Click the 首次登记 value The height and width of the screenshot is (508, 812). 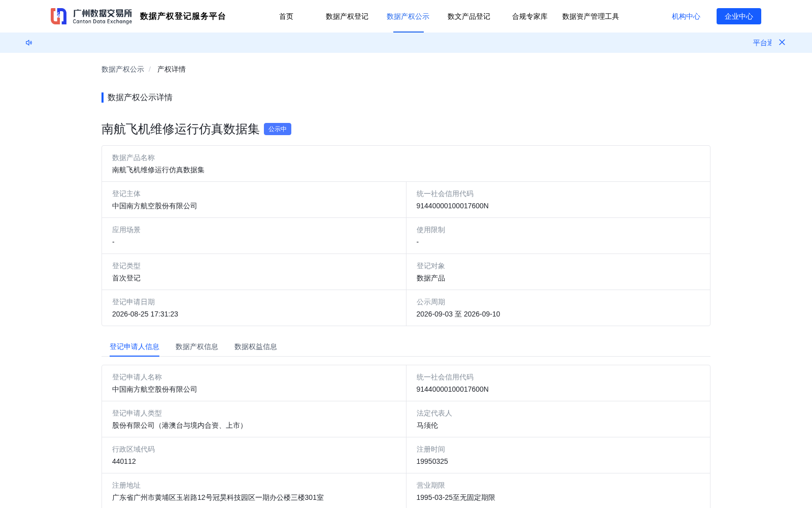126,278
